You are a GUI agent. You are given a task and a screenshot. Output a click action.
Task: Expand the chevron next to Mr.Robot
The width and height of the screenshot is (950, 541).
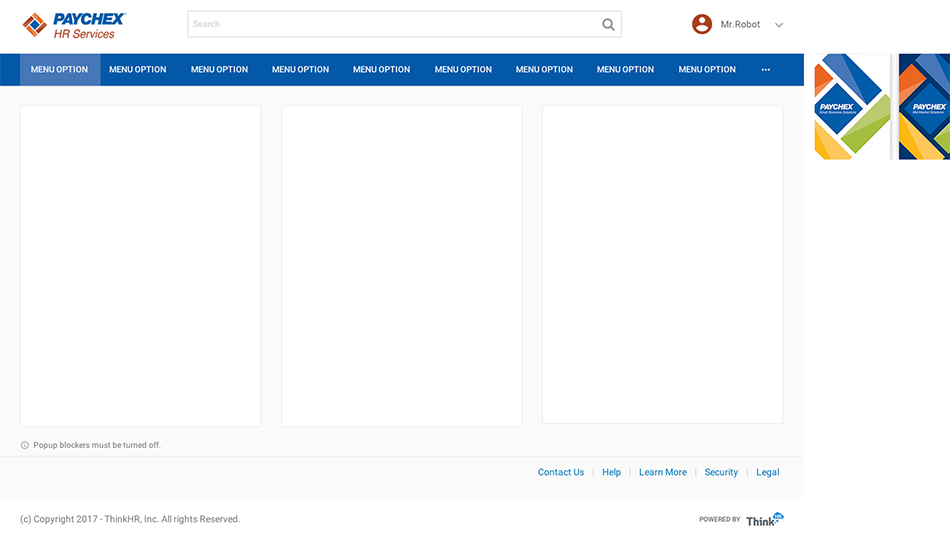click(x=779, y=25)
